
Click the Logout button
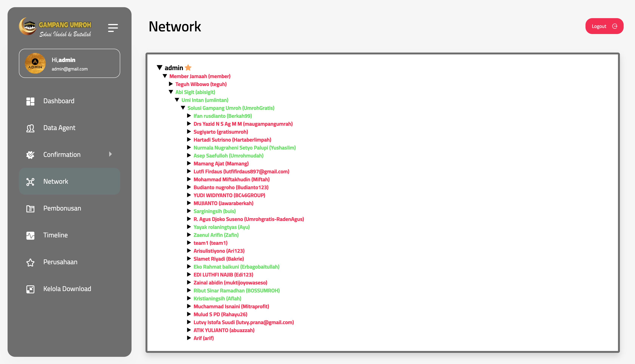(x=604, y=26)
